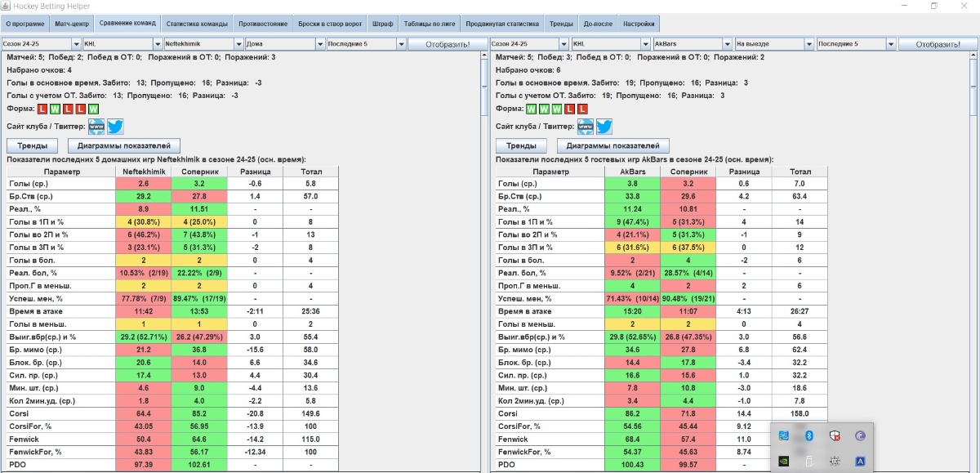Image resolution: width=980 pixels, height=473 pixels.
Task: Select AkBars 71.43% (10/14) cell
Action: [633, 298]
